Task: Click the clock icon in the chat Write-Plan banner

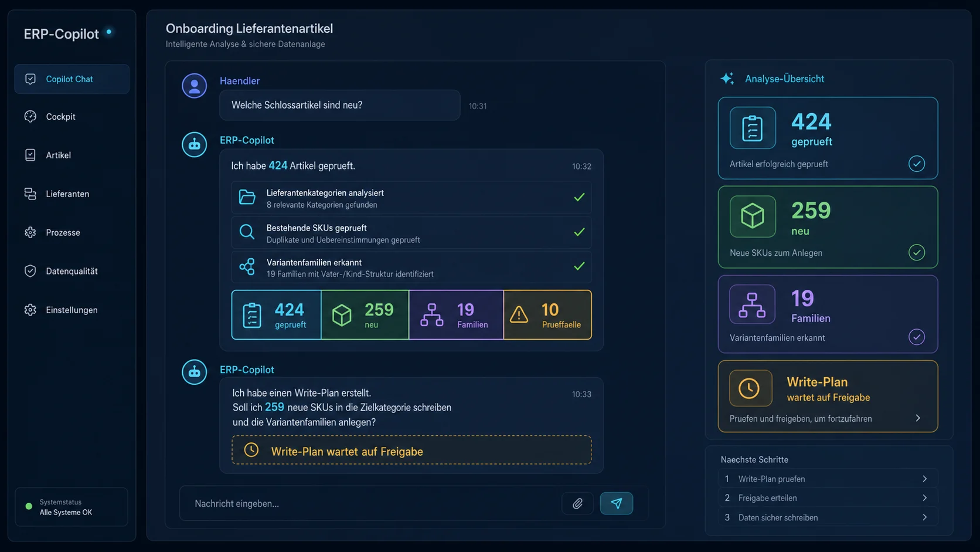Action: pos(251,450)
